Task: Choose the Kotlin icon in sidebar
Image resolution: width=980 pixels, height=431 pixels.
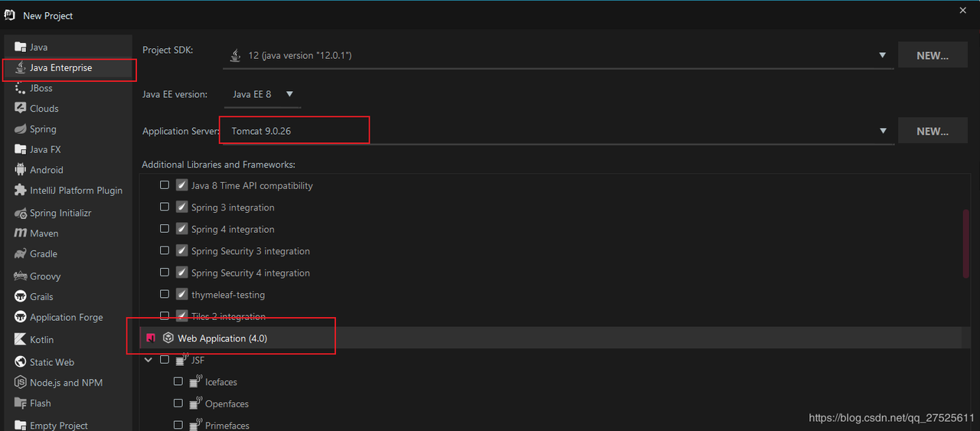Action: tap(21, 339)
